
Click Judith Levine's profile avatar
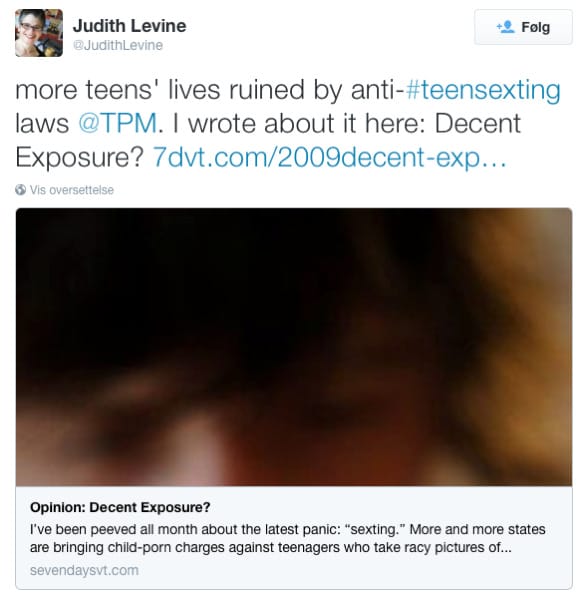click(x=39, y=33)
